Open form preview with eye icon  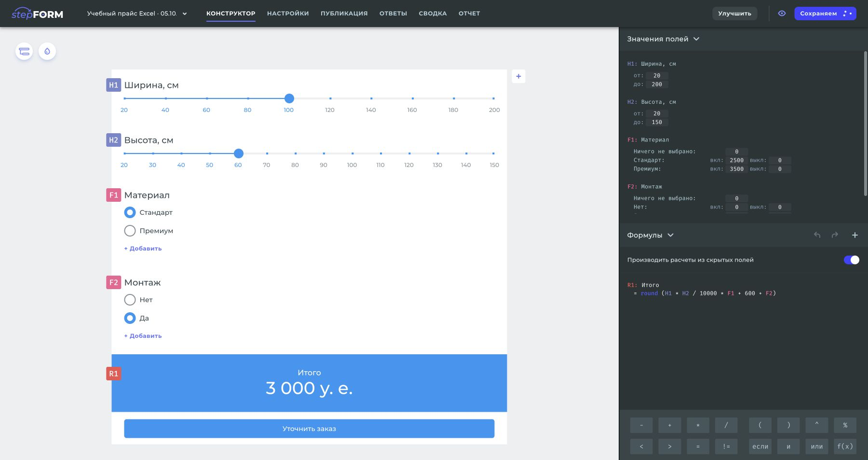[x=782, y=14]
